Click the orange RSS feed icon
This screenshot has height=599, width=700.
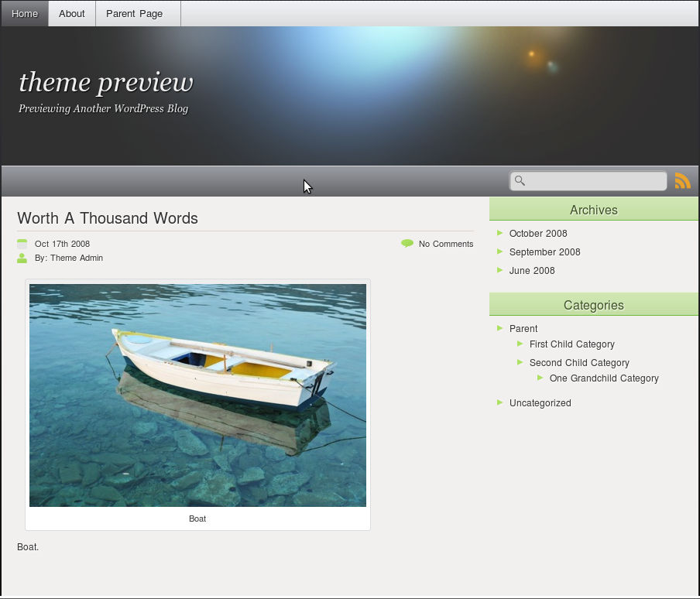click(x=682, y=181)
